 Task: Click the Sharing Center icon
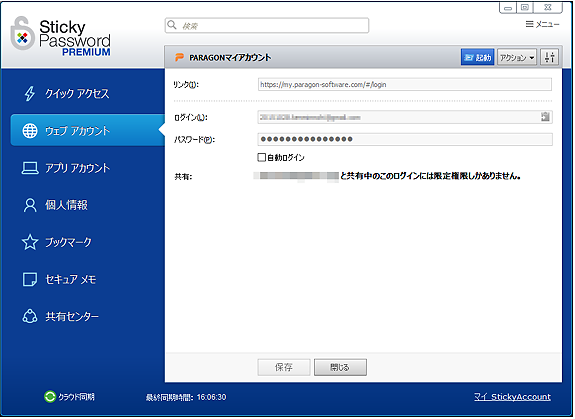click(x=30, y=316)
